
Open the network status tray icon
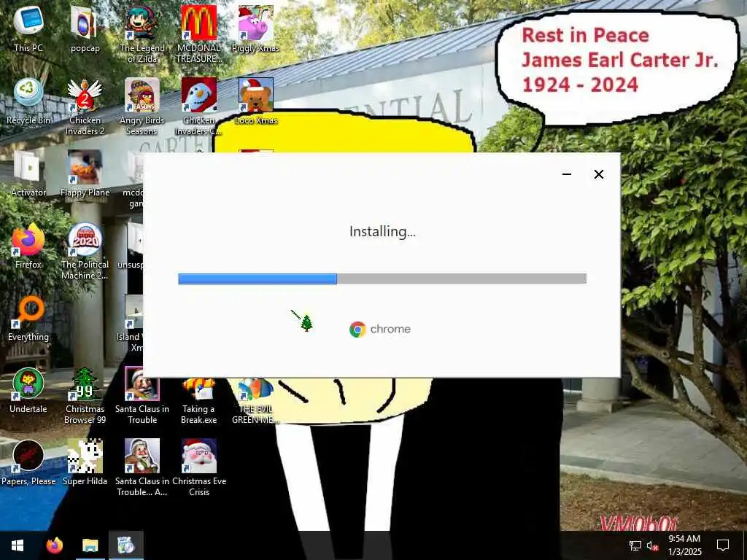635,545
